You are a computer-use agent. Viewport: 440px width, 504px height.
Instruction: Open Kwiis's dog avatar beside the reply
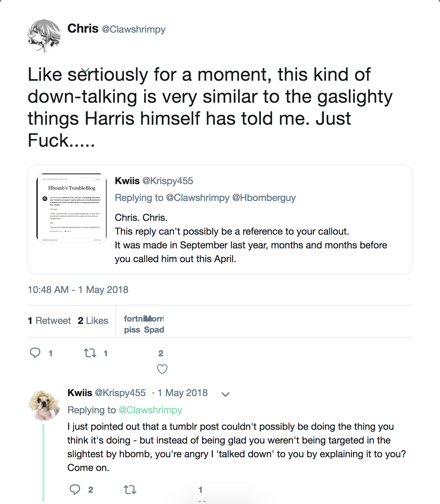(x=44, y=405)
